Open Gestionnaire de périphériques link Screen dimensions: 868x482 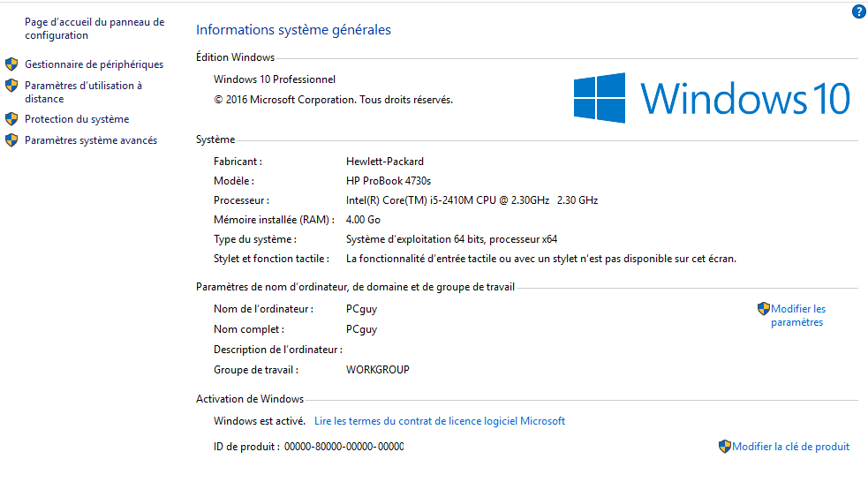point(94,64)
